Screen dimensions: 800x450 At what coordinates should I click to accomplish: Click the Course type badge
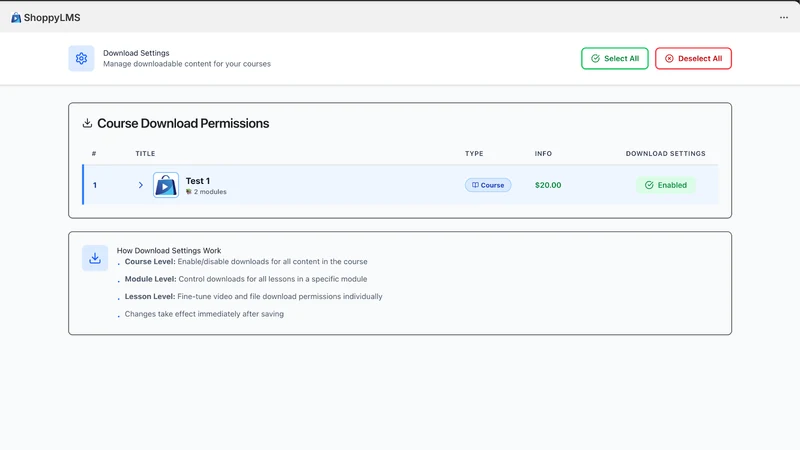488,185
